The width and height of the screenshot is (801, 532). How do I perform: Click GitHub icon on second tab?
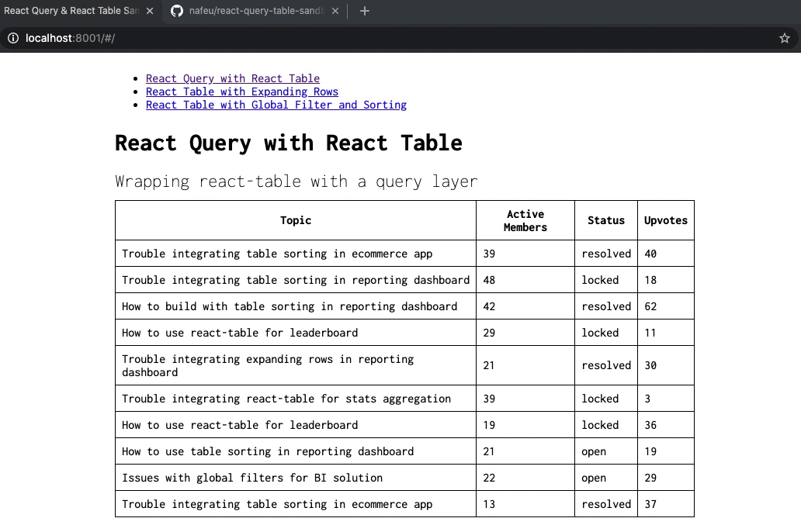coord(177,11)
